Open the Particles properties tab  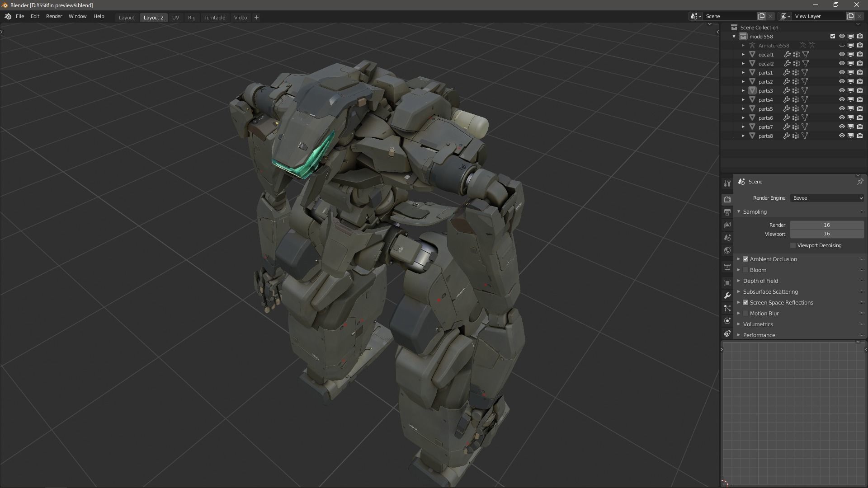(727, 308)
